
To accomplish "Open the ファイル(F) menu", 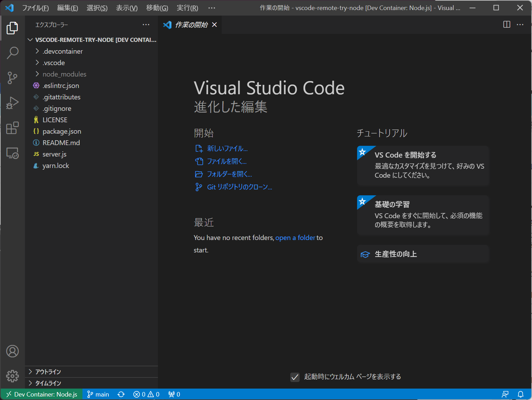I will click(35, 8).
